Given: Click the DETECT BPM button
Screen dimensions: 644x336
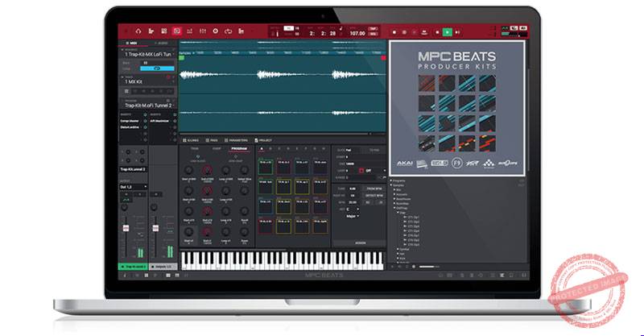Looking at the screenshot, I should [x=374, y=195].
